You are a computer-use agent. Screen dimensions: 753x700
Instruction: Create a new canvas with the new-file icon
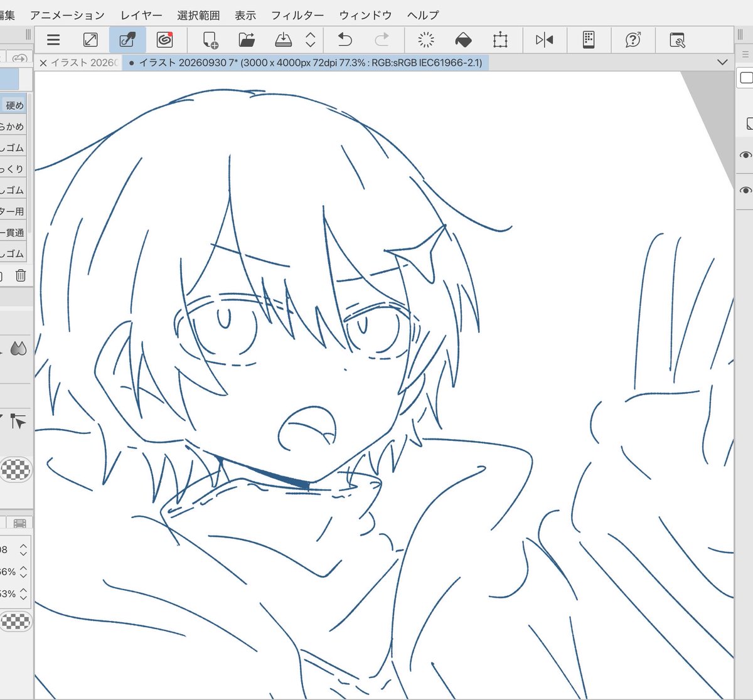(210, 40)
